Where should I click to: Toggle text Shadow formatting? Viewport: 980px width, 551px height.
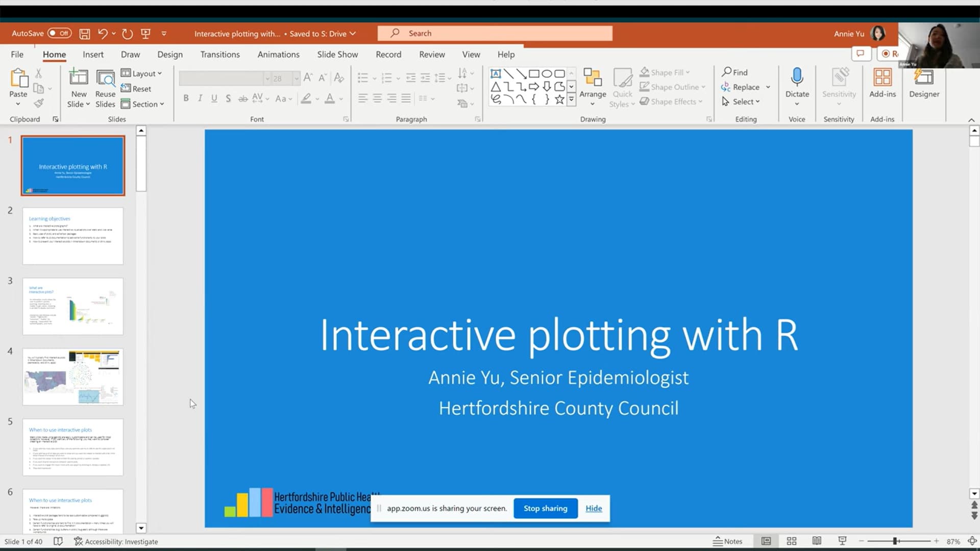228,98
